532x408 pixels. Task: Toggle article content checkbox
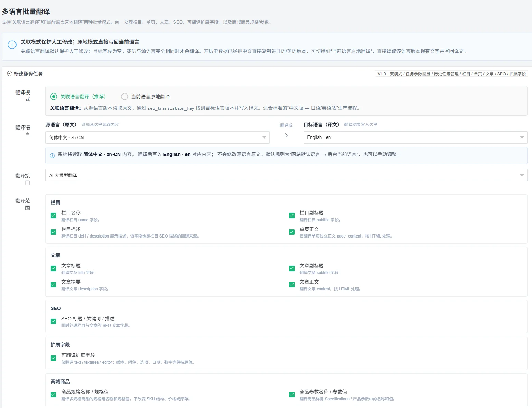click(x=292, y=285)
